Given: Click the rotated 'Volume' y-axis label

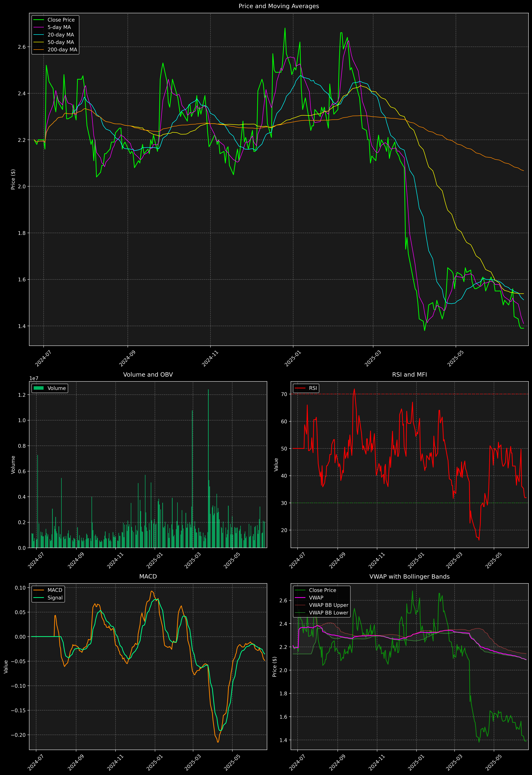Looking at the screenshot, I should (x=13, y=464).
